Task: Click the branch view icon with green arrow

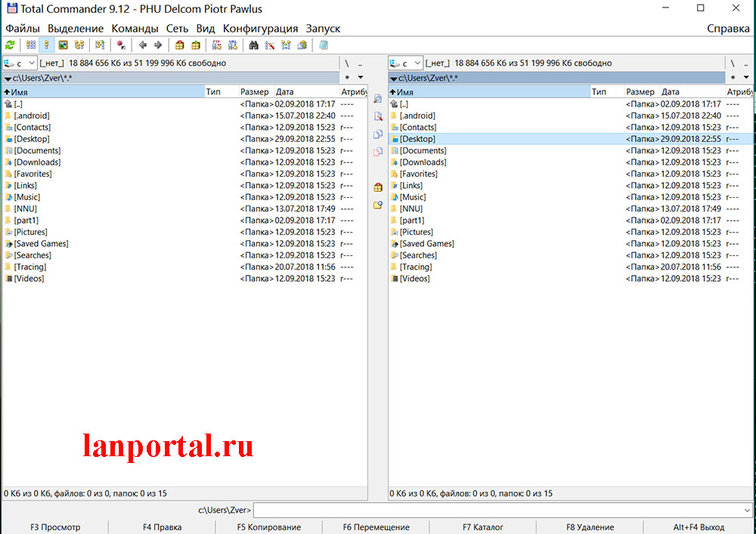Action: coord(100,45)
